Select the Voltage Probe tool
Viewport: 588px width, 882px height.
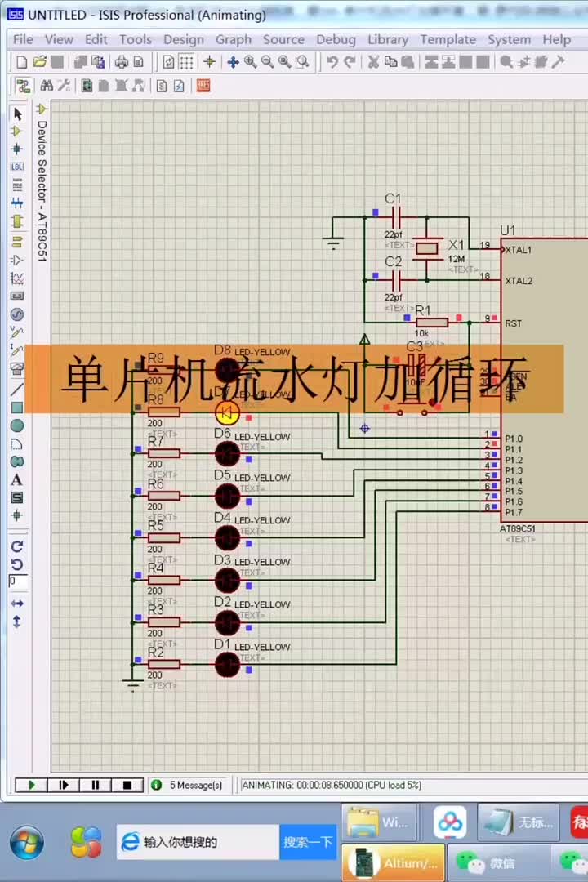pyautogui.click(x=17, y=332)
